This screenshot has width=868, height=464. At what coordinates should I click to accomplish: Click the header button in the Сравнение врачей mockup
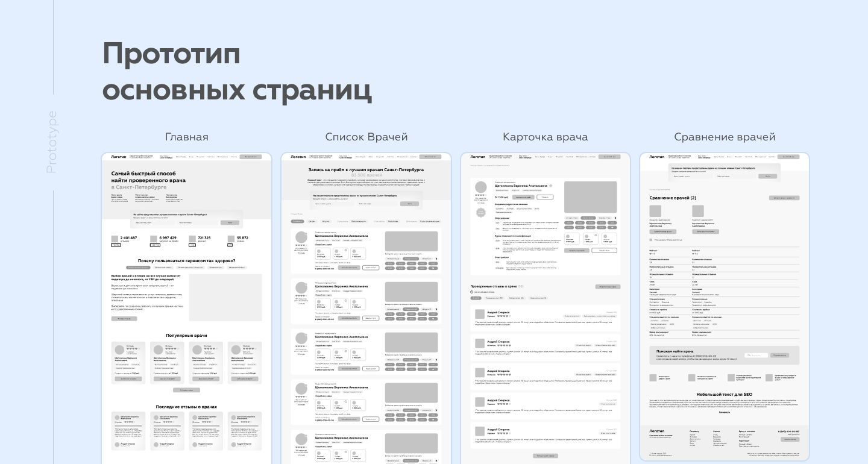click(788, 157)
